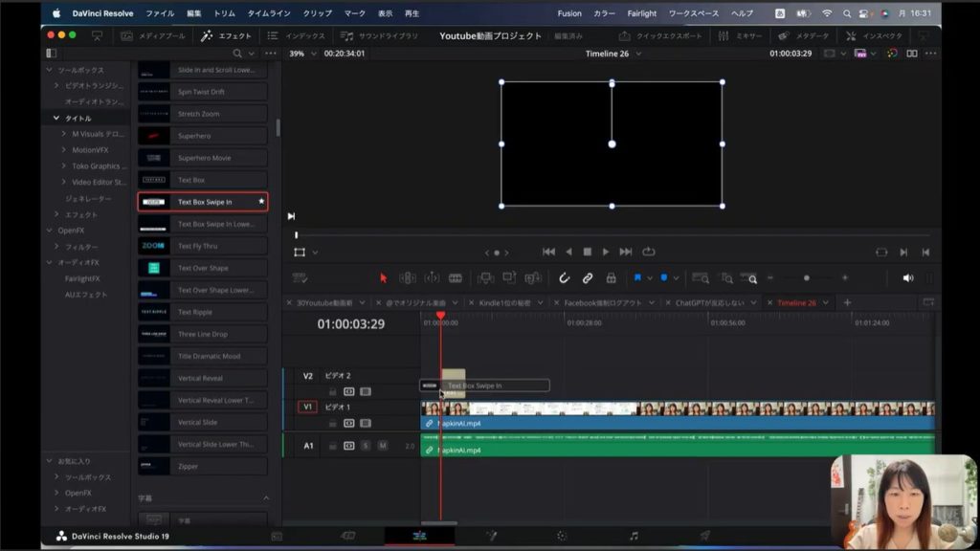Mute audio track A1 with M button
Image resolution: width=980 pixels, height=551 pixels.
[x=383, y=446]
